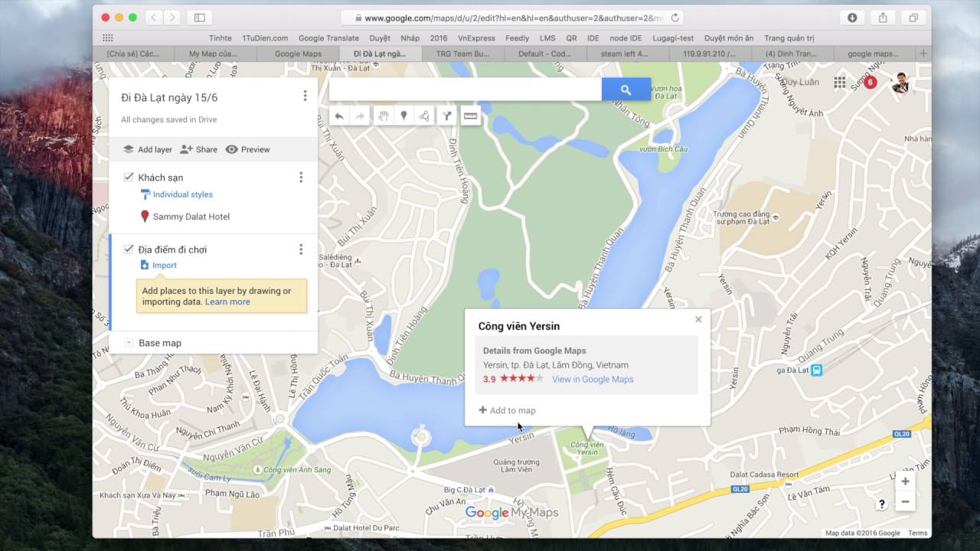Select the add marker tool
This screenshot has height=551, width=980.
403,116
